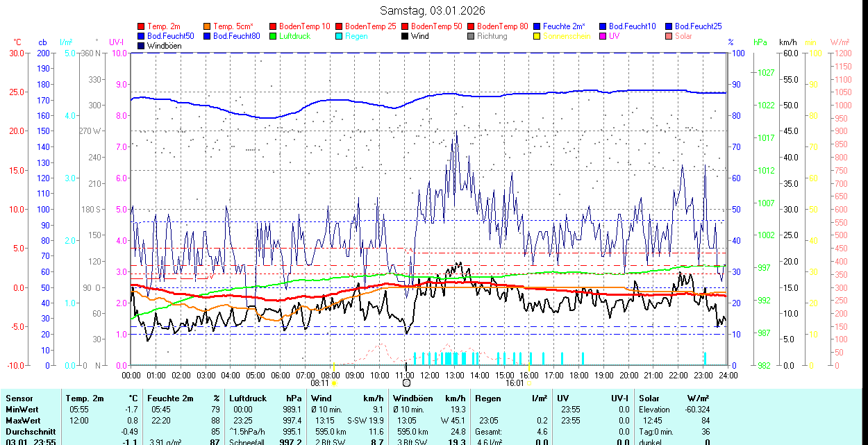
Task: Click the sunset icon at 16:01
Action: tap(529, 383)
